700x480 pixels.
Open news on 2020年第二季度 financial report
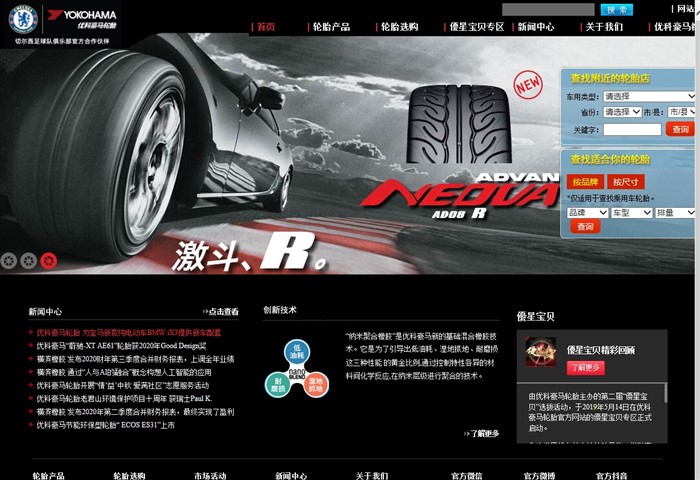pos(135,412)
